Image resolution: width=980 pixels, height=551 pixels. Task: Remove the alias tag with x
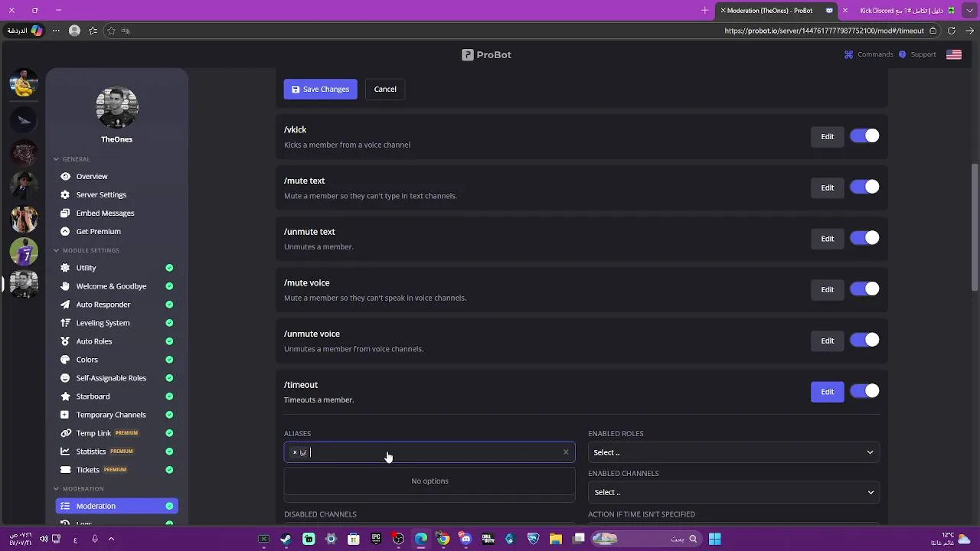pyautogui.click(x=295, y=452)
